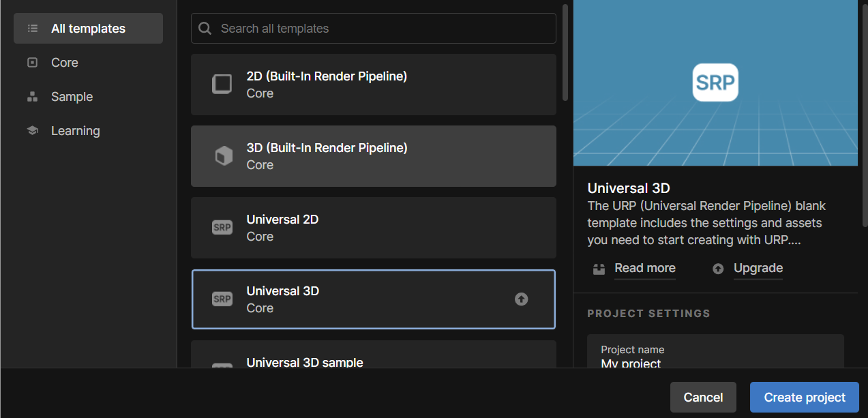Open the Read more link
This screenshot has height=418, width=868.
point(645,268)
